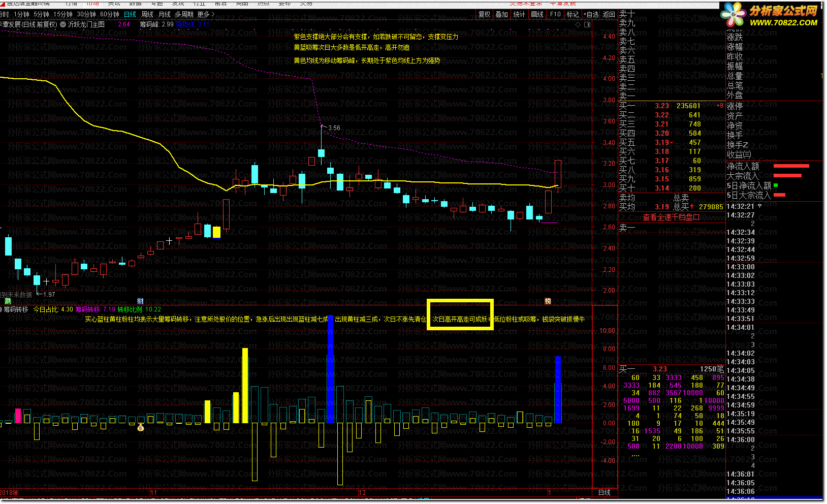Click the 筹码转移 indicator name
This screenshot has width=827, height=504.
click(16, 309)
